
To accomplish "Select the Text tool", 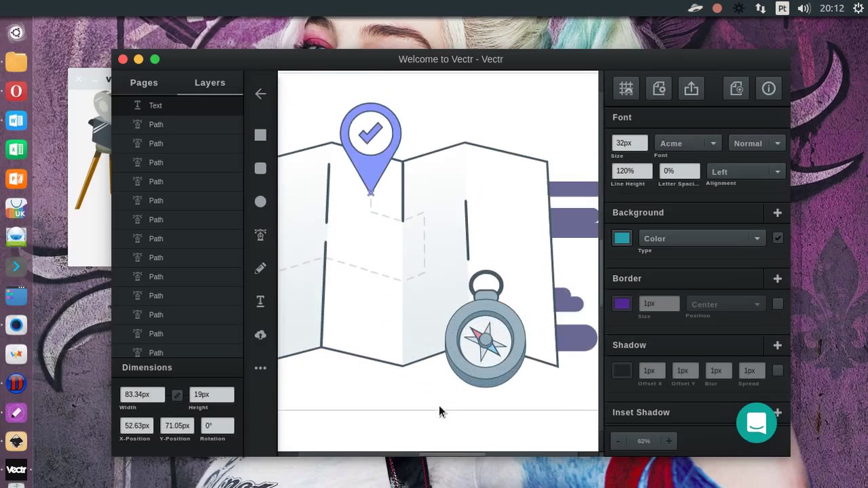I will pos(260,301).
